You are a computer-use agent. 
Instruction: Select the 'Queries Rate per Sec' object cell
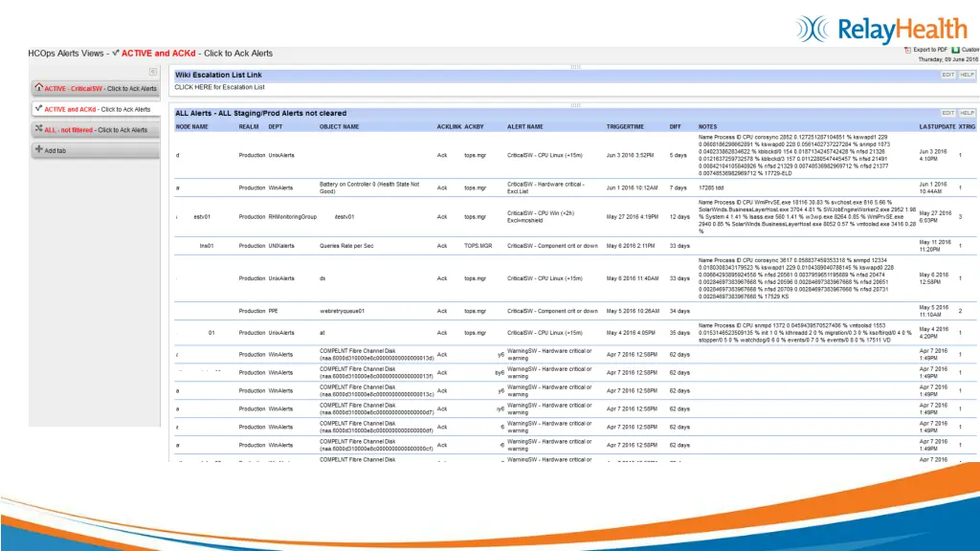[x=346, y=246]
